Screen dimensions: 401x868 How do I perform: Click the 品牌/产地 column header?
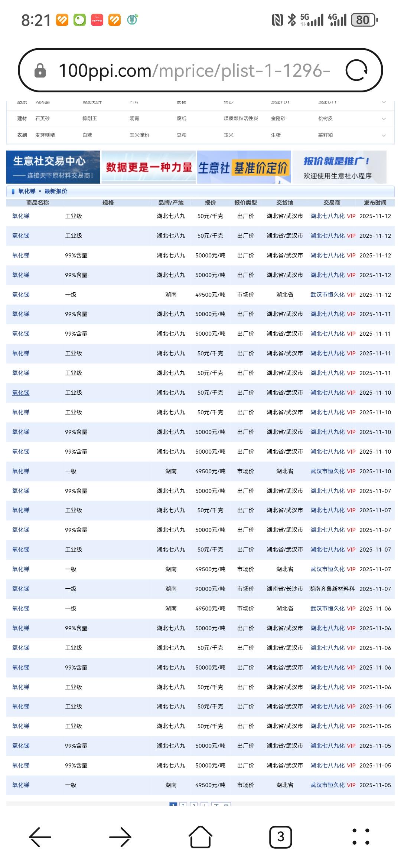171,203
